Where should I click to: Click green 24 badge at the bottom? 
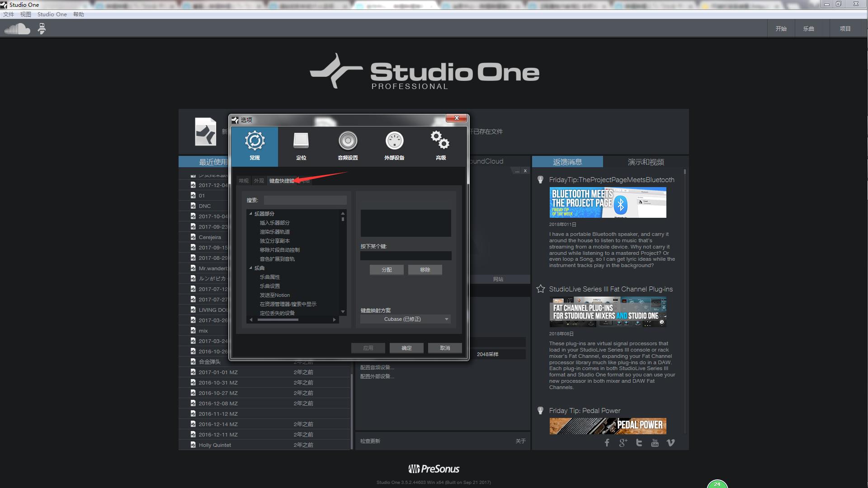(x=717, y=484)
